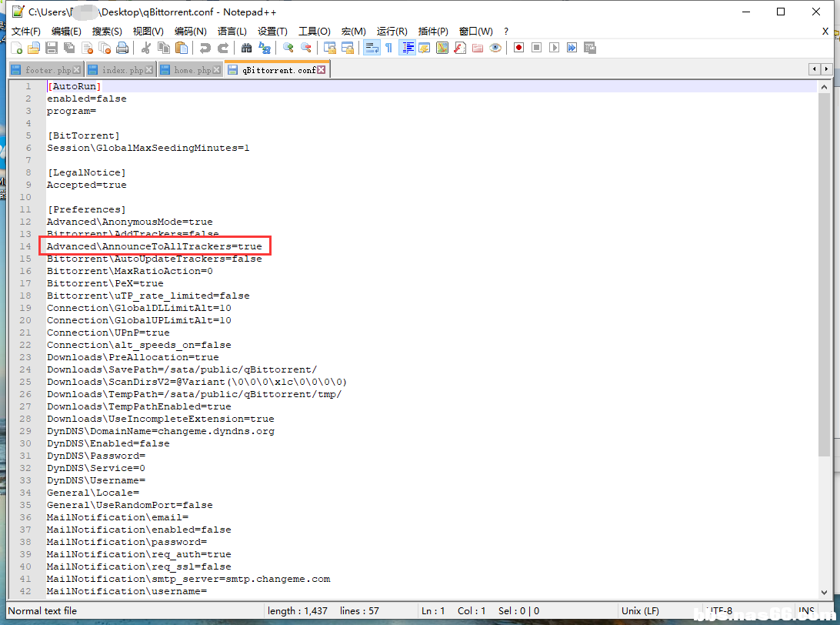Click the Save All icon
Screen dimensions: 840x625
click(x=69, y=48)
